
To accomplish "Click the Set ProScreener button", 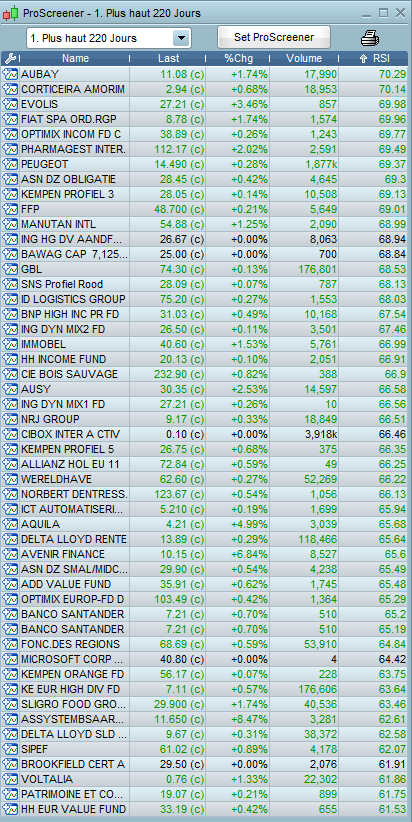I will click(274, 37).
